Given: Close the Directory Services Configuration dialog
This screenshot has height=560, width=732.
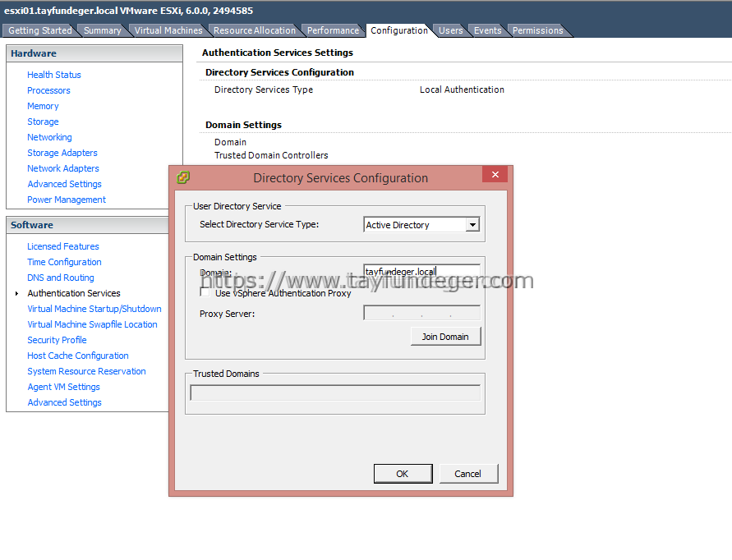Looking at the screenshot, I should pos(495,175).
